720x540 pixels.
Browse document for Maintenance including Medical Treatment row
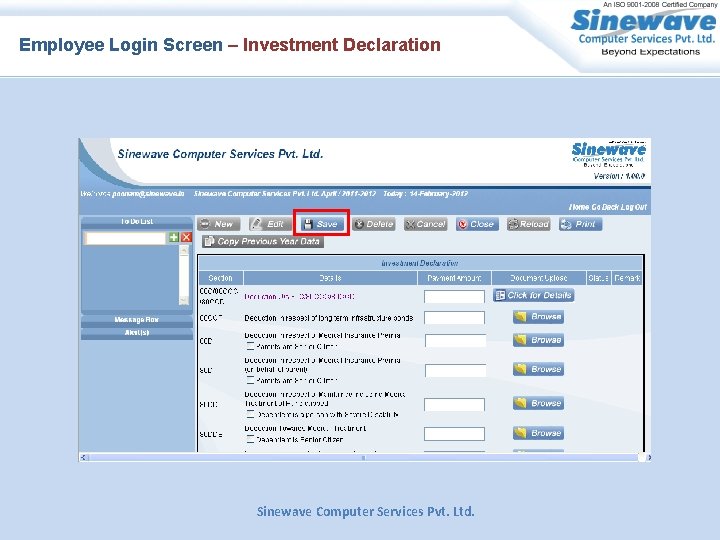539,403
